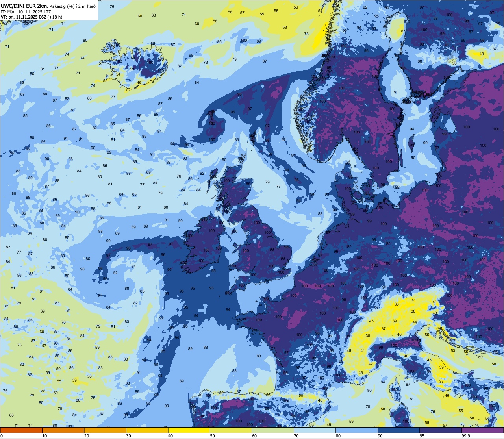The image size is (504, 439).
Task: Click the 90–95% medium blue legend swatch
Action: 398,430
